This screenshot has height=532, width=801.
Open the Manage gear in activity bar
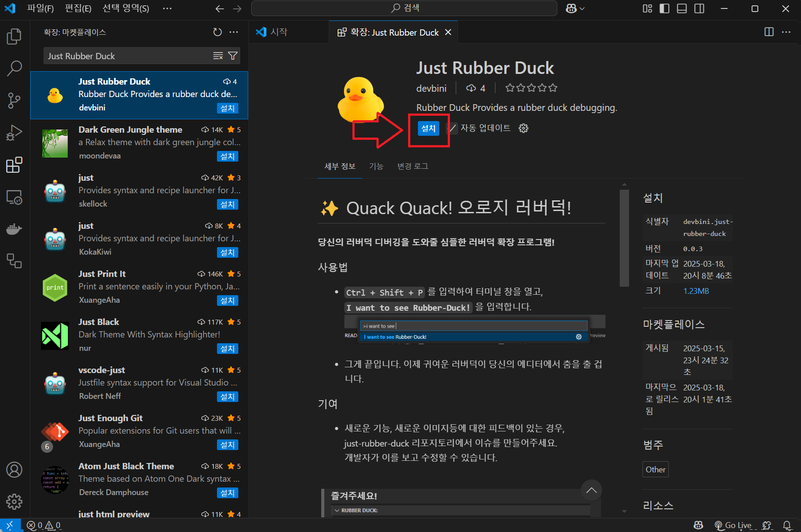(x=14, y=502)
